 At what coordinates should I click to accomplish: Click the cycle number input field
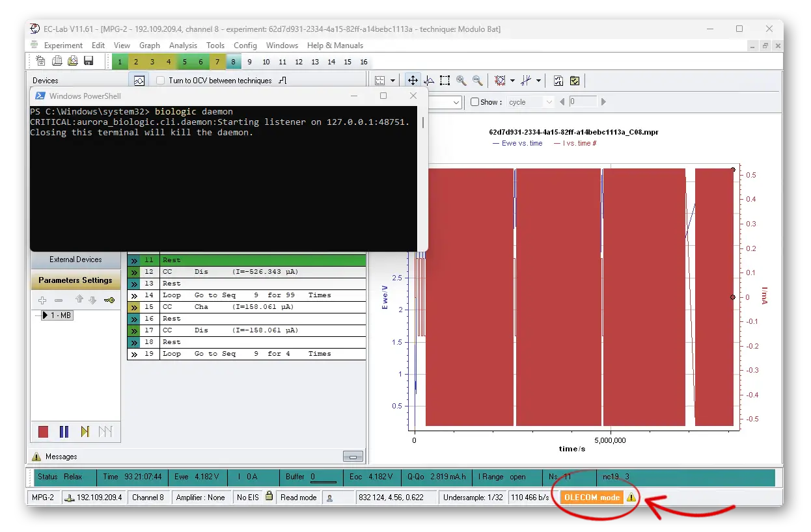(x=583, y=102)
